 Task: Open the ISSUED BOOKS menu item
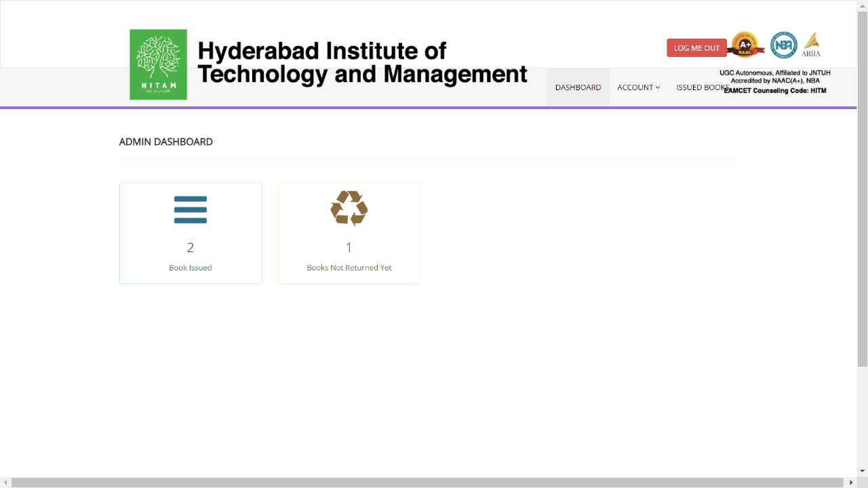point(703,87)
